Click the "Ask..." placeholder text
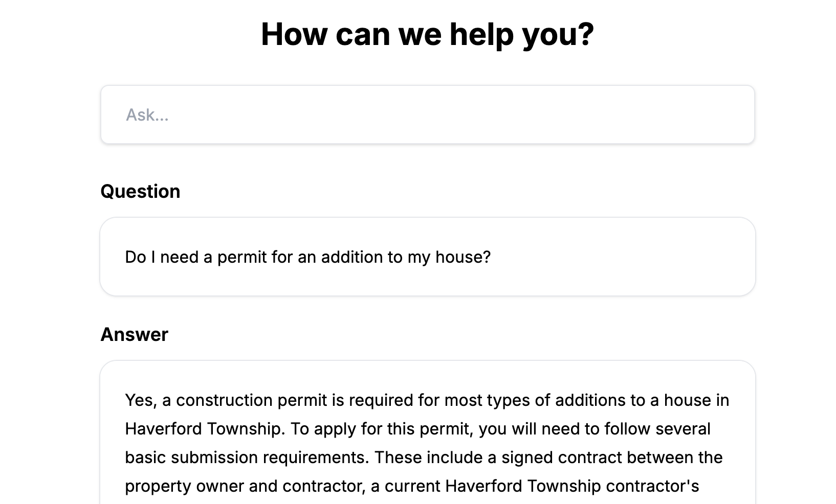 [x=147, y=114]
